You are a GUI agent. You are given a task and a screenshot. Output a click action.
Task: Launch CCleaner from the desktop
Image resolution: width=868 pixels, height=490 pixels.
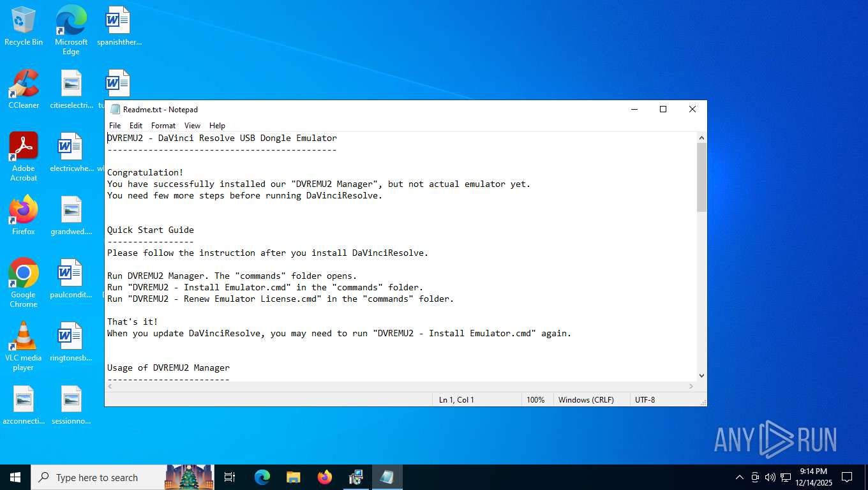tap(24, 89)
